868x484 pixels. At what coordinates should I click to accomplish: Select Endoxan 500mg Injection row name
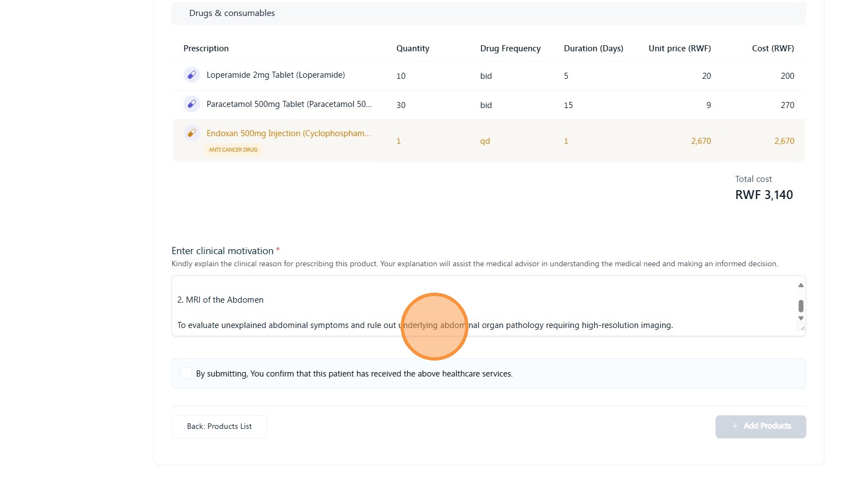tap(289, 133)
